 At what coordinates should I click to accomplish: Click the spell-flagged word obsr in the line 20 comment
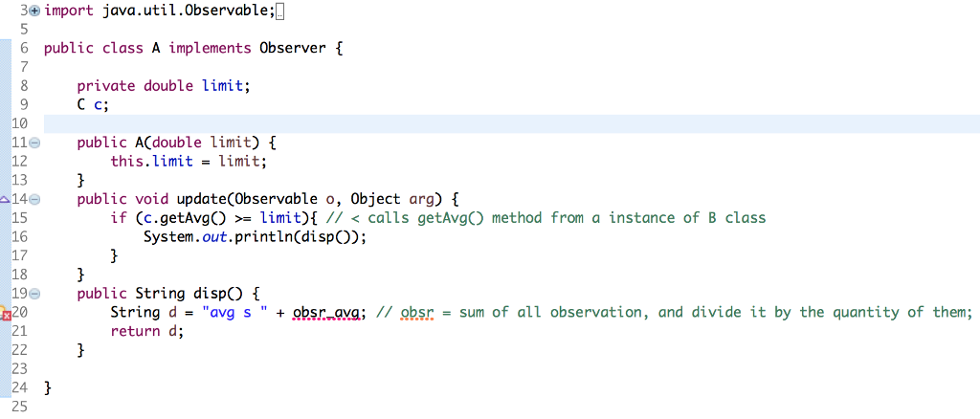417,312
